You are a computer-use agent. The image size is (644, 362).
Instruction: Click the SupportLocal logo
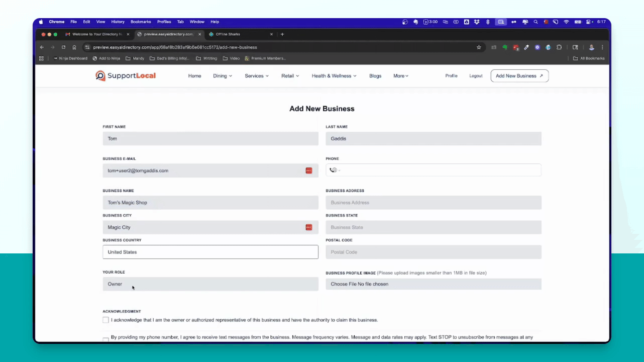[126, 76]
